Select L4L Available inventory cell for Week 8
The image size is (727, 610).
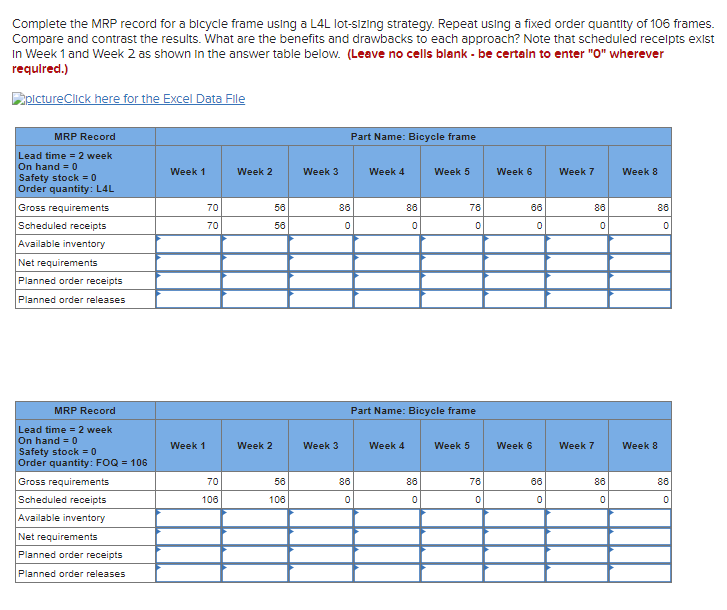640,244
